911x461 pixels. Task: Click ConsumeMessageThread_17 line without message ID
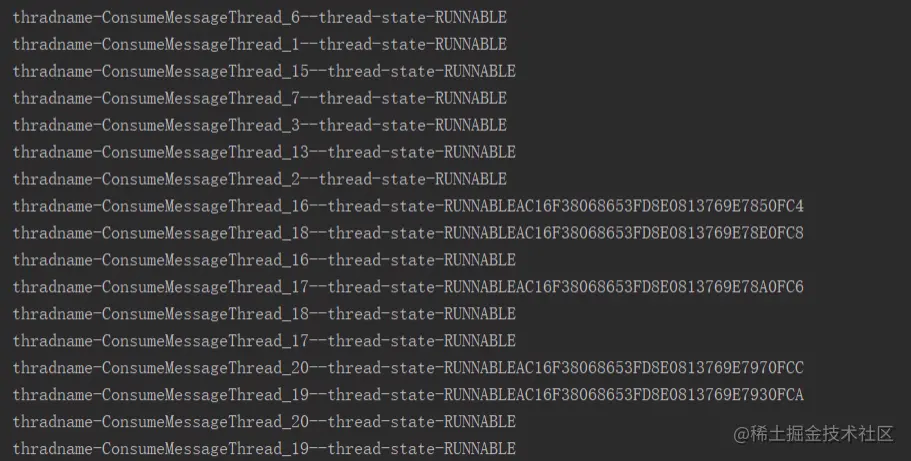264,341
